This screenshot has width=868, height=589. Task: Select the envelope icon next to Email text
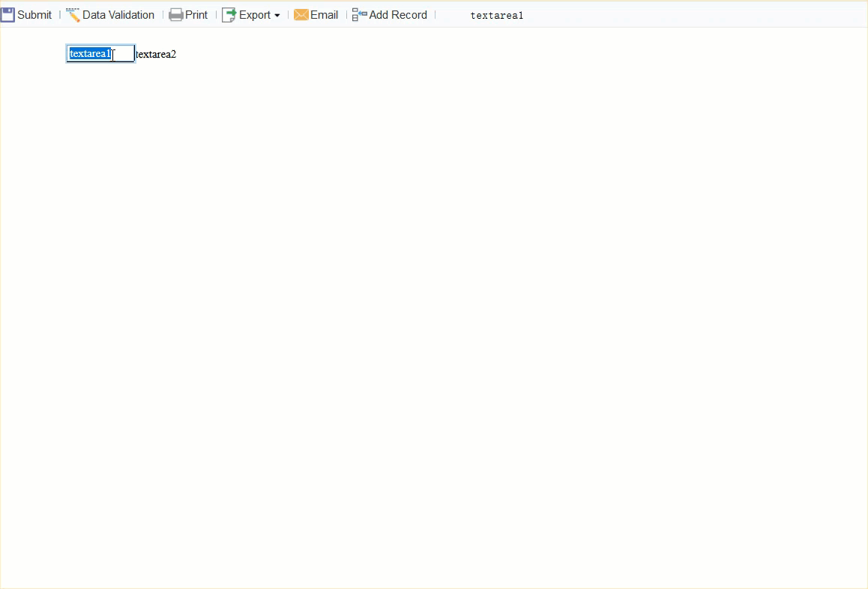[x=301, y=14]
